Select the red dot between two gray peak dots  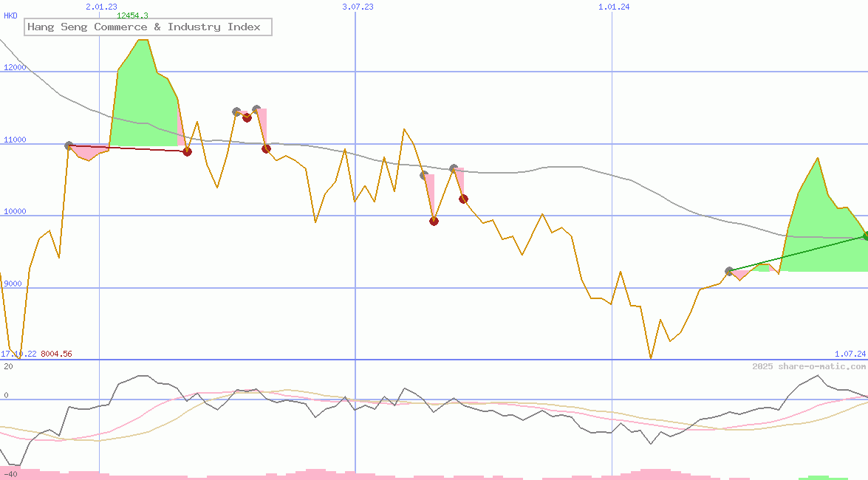click(247, 117)
